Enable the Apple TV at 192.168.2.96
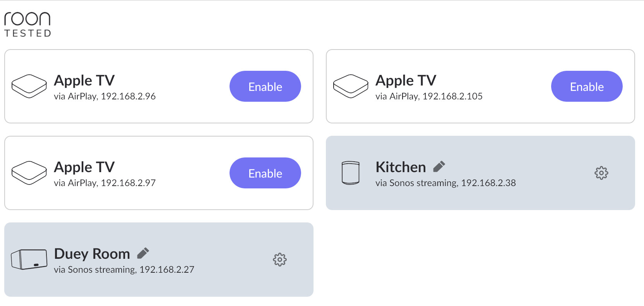The image size is (644, 306). point(265,86)
